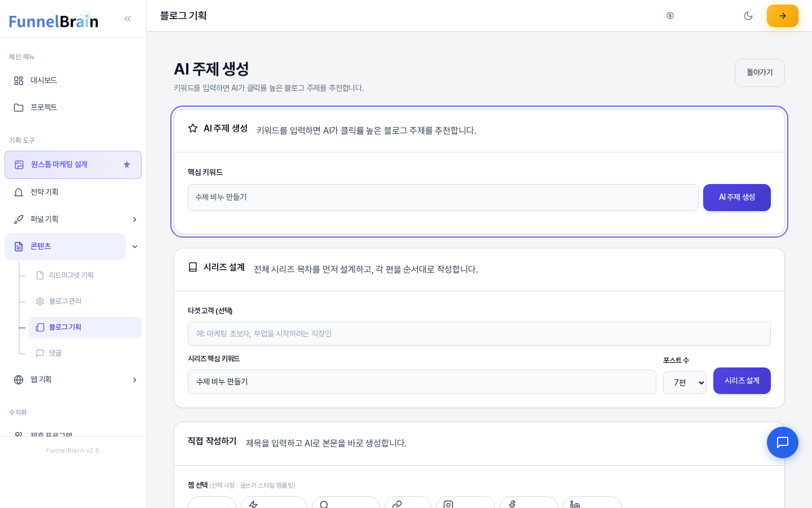
Task: Collapse the sidebar with the double-chevron icon
Action: [x=127, y=19]
